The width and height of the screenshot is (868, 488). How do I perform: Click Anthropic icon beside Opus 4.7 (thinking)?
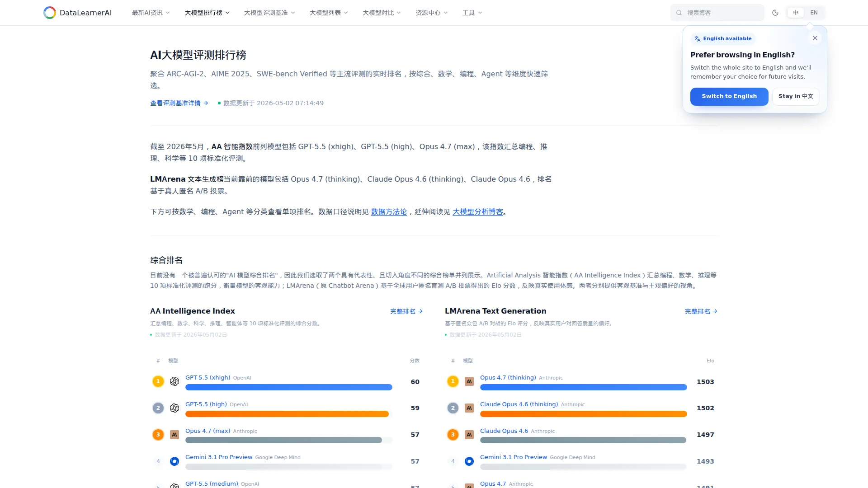[x=469, y=381]
